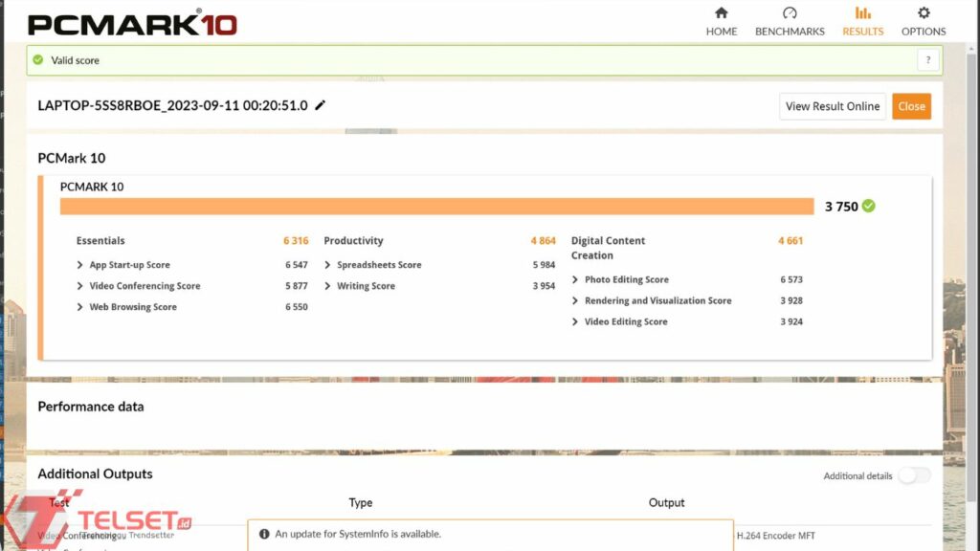Click the orange PCMark 10 score bar

pyautogui.click(x=436, y=207)
